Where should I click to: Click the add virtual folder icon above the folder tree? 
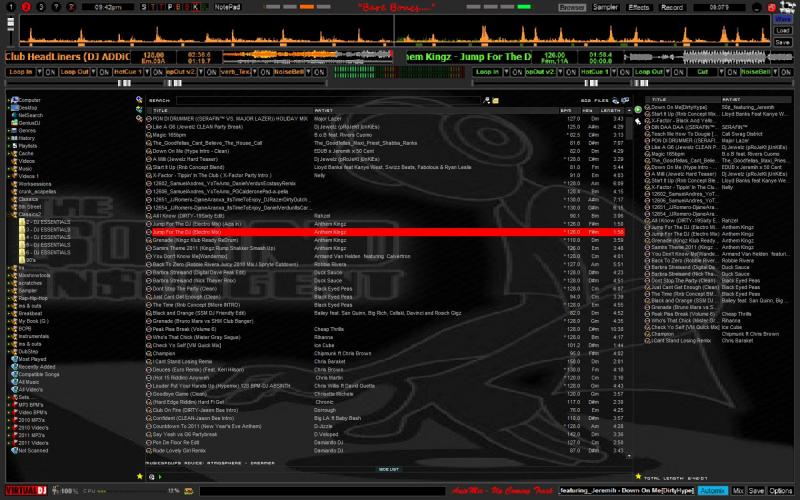[139, 99]
